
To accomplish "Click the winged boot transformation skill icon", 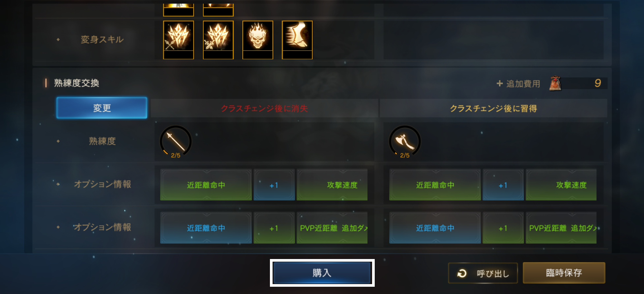I will pyautogui.click(x=297, y=40).
